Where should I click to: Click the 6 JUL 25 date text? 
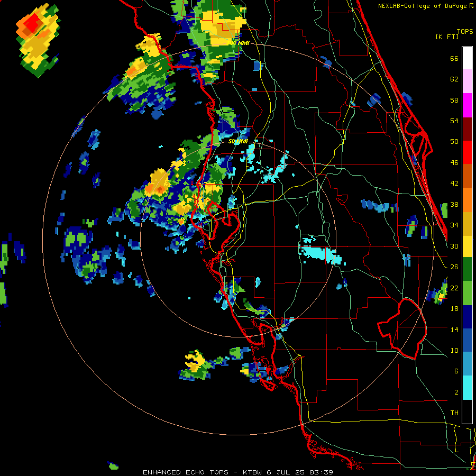point(287,472)
